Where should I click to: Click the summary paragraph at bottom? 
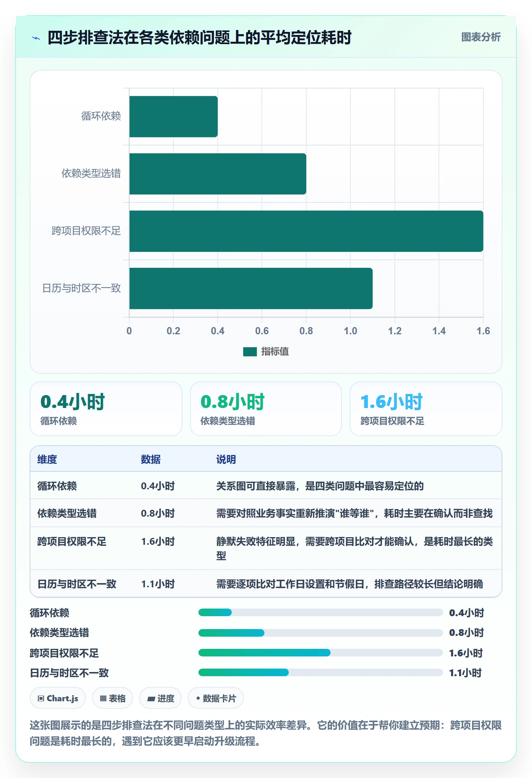coord(266,733)
